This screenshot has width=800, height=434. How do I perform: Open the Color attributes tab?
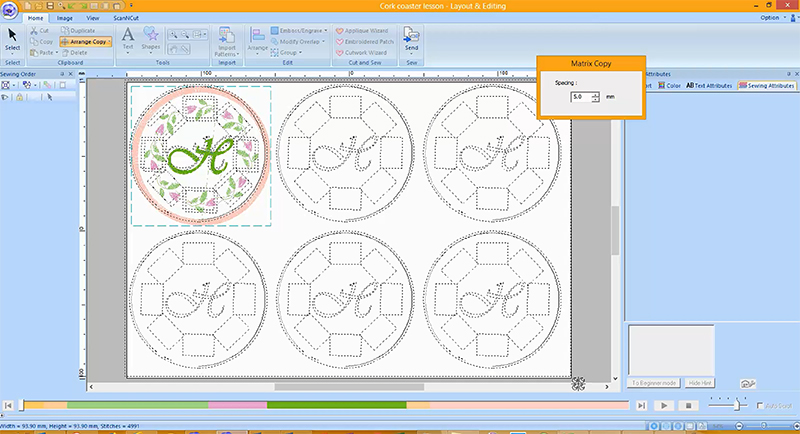[x=669, y=86]
